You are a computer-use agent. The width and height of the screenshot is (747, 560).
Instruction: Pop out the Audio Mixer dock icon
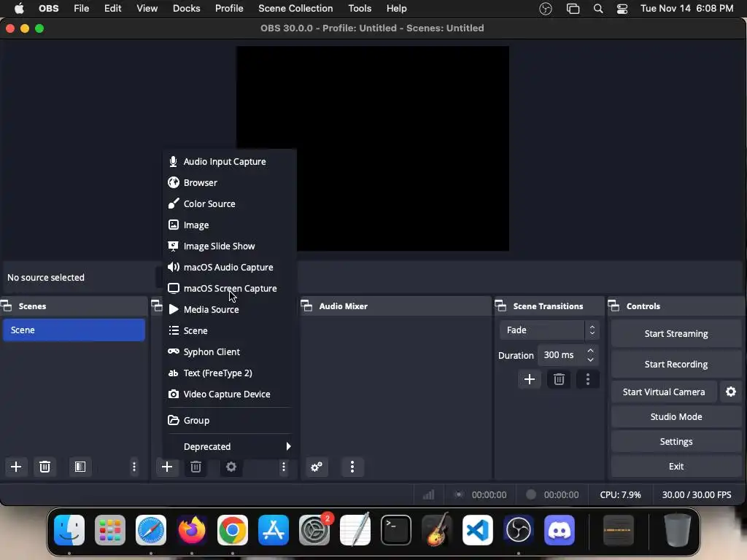pyautogui.click(x=307, y=306)
